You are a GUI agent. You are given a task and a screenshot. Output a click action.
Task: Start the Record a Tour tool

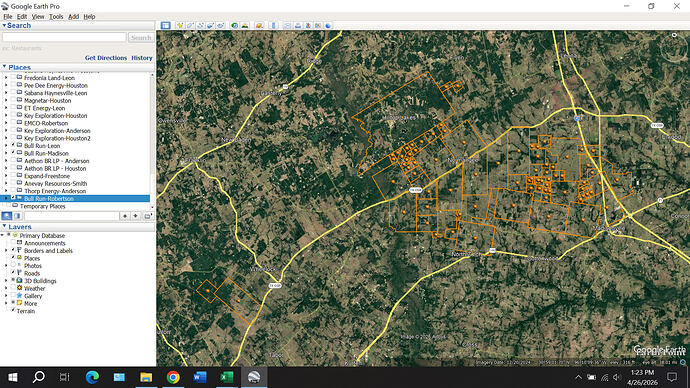pyautogui.click(x=220, y=26)
